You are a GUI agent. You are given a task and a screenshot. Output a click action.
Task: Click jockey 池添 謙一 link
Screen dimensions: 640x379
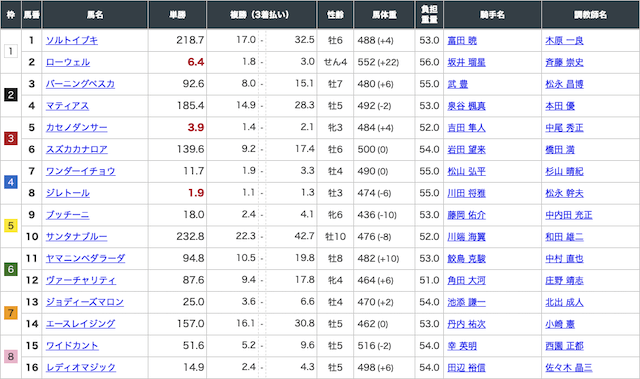pyautogui.click(x=467, y=302)
